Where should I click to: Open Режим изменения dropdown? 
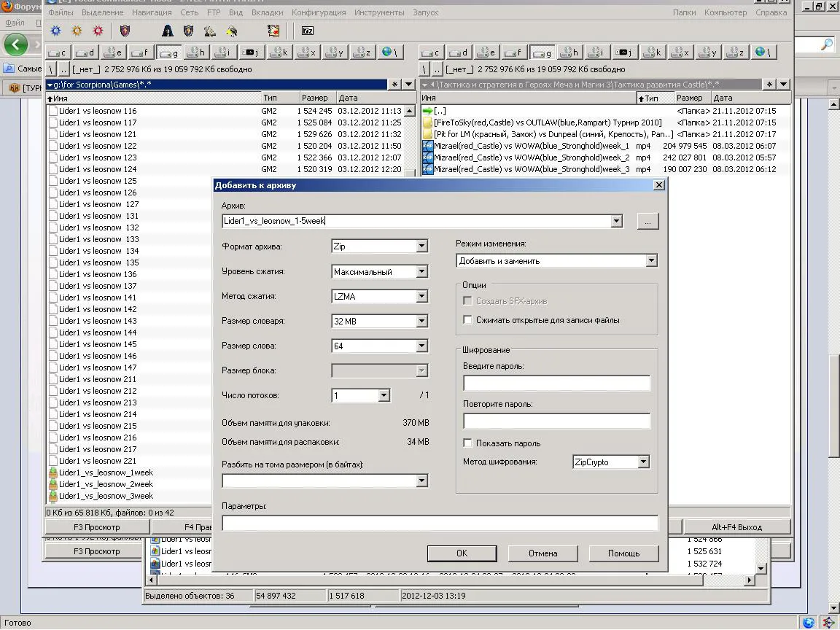coord(651,261)
